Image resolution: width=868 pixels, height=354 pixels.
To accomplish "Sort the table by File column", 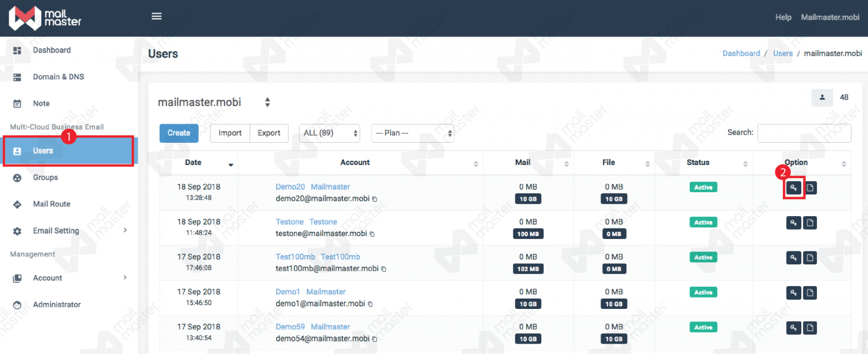I will 614,163.
